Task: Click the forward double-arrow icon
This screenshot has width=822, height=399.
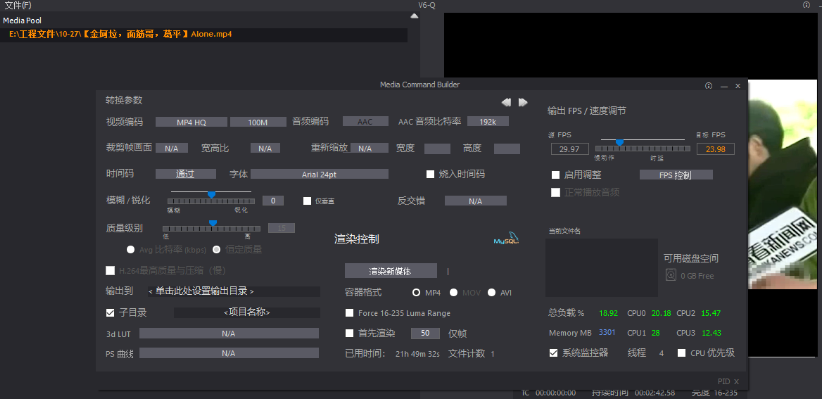Action: point(523,102)
